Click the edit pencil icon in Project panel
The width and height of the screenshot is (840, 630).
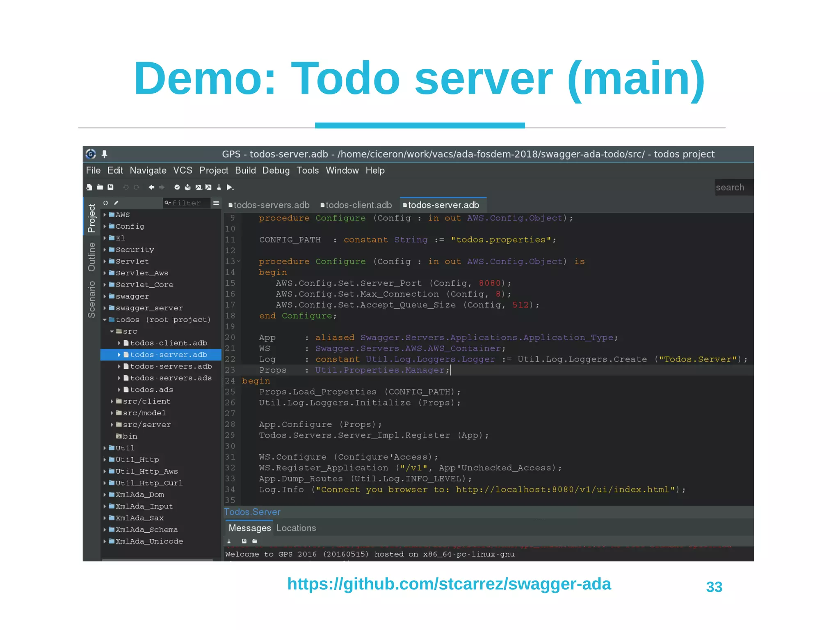click(116, 203)
